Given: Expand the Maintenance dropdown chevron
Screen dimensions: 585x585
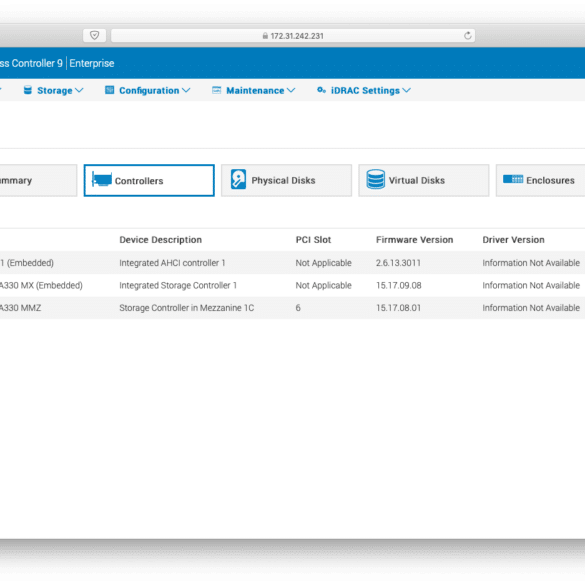Looking at the screenshot, I should [x=291, y=90].
